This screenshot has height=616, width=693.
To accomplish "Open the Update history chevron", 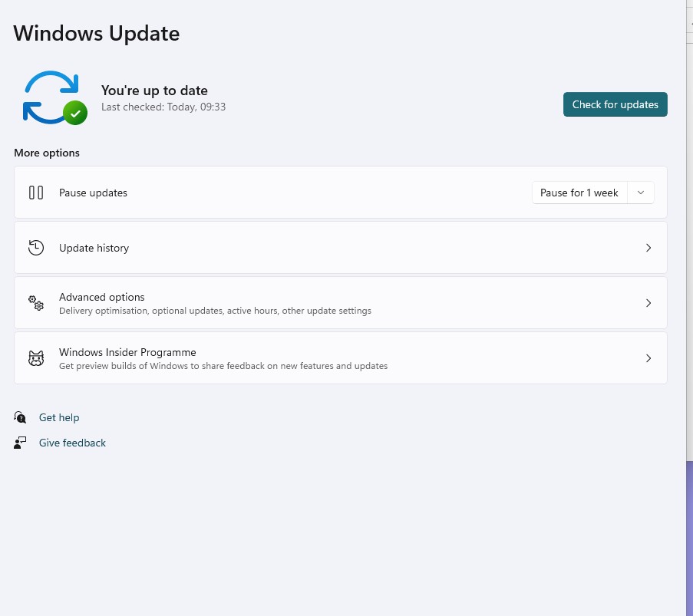I will point(648,248).
